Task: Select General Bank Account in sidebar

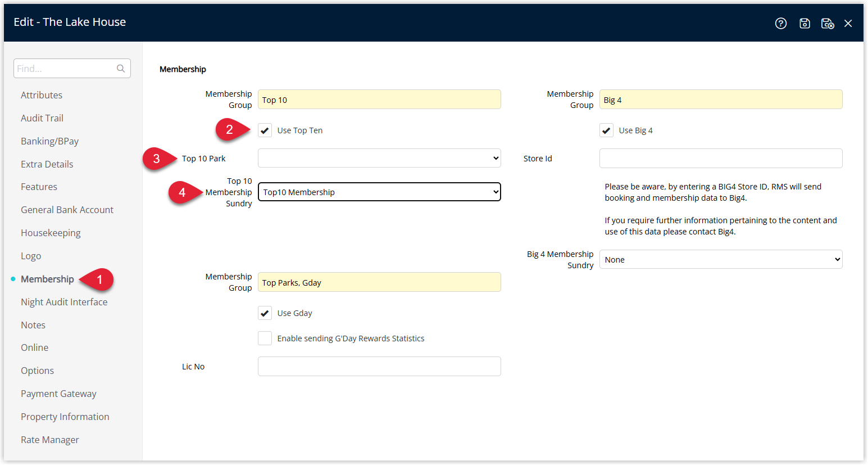Action: tap(67, 210)
